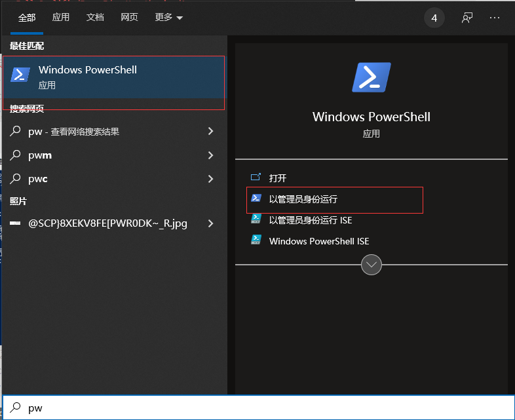Click the 打开 open-window icon
The width and height of the screenshot is (515, 420).
[x=256, y=178]
